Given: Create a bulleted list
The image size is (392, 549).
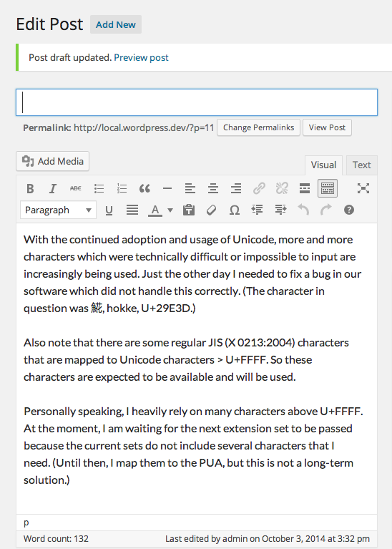Looking at the screenshot, I should (99, 189).
